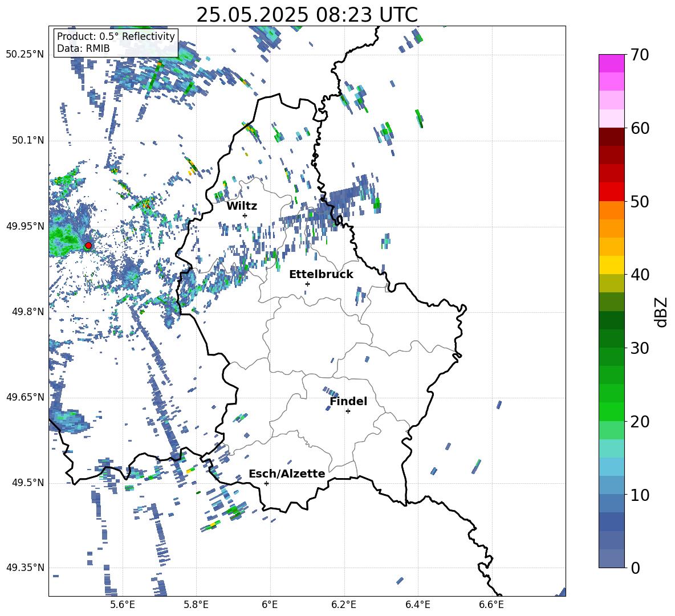Click the 49.95°N latitude label
The image size is (675, 616).
[25, 226]
